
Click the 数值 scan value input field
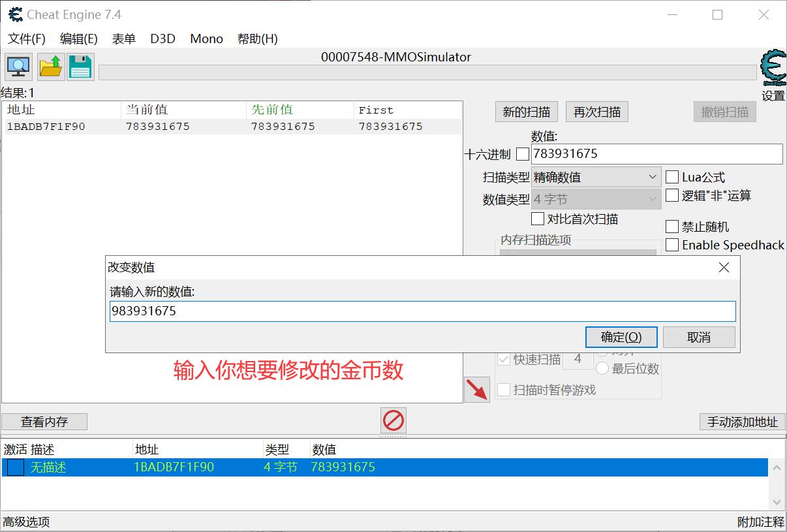coord(657,154)
